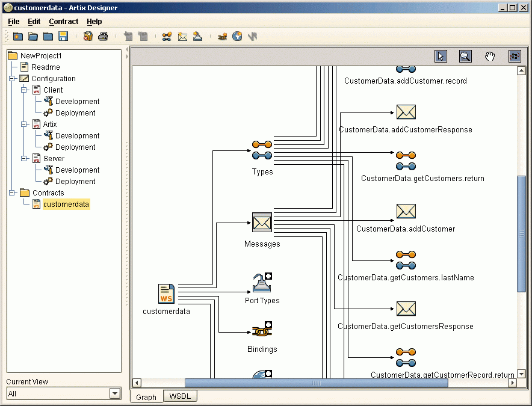Select the Types node in the graph
Image resolution: width=532 pixels, height=406 pixels.
click(x=262, y=150)
